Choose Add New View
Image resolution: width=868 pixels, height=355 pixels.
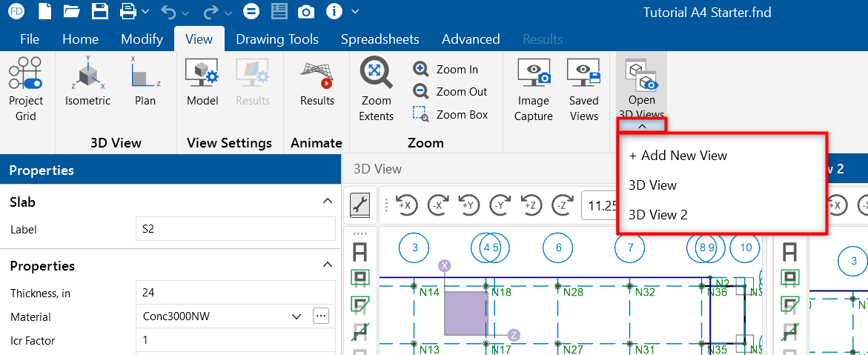tap(677, 156)
